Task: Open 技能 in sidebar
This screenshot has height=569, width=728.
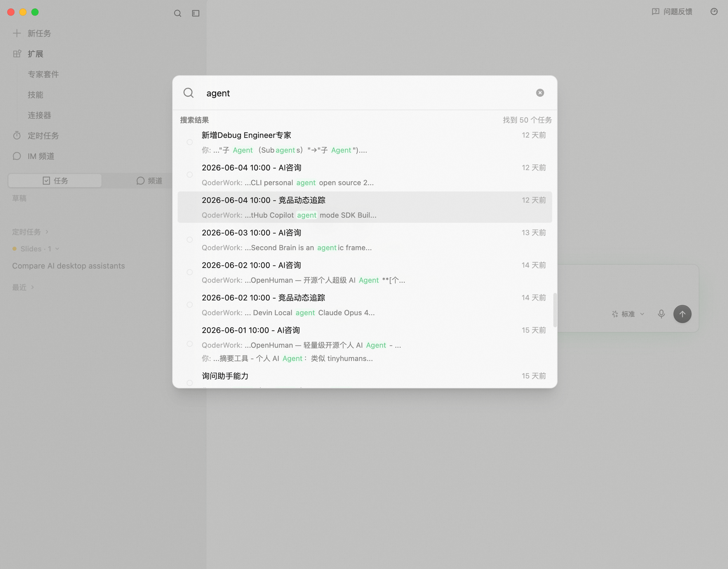Action: 35,95
